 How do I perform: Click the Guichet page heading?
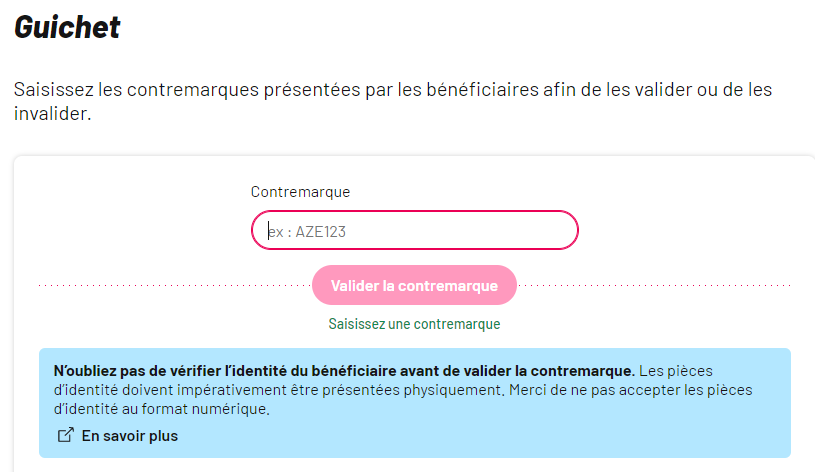click(67, 27)
